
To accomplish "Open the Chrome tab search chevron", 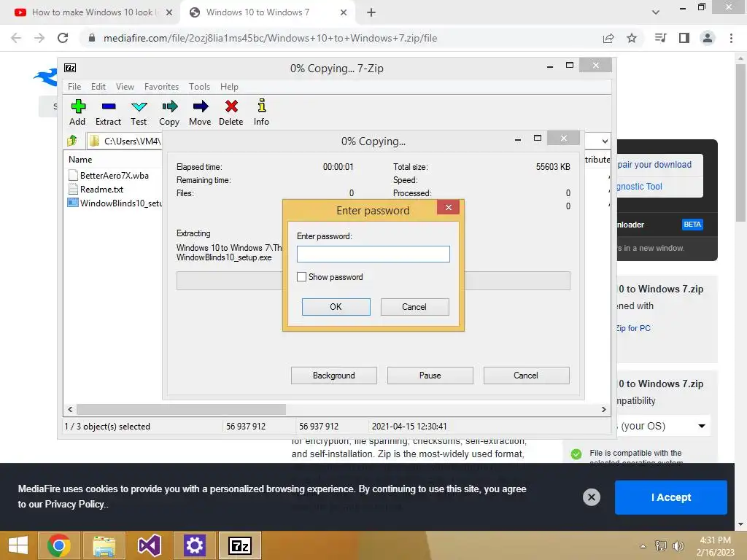I will pyautogui.click(x=656, y=12).
